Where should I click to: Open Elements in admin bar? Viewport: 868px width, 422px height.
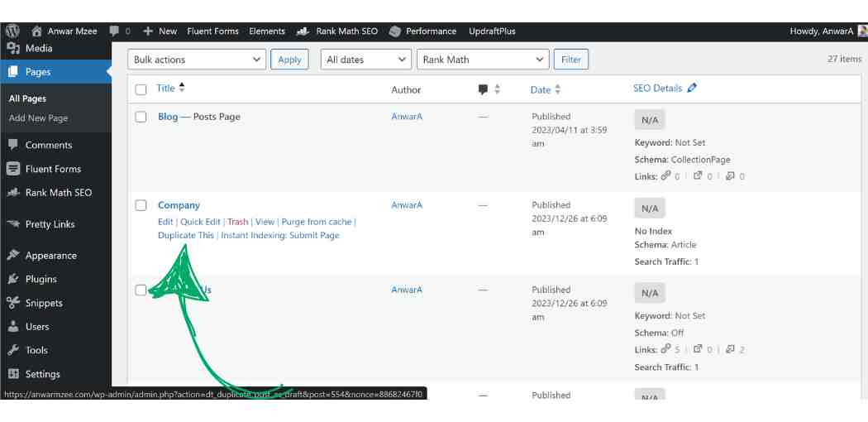coord(267,31)
